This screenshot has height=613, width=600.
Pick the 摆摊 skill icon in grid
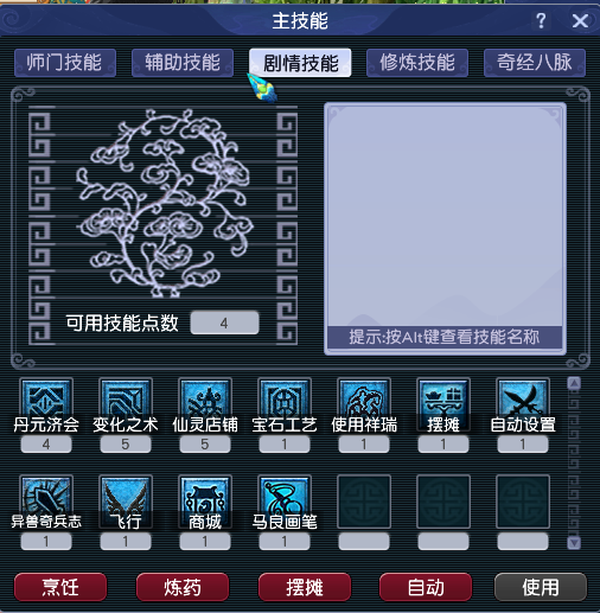coord(443,402)
